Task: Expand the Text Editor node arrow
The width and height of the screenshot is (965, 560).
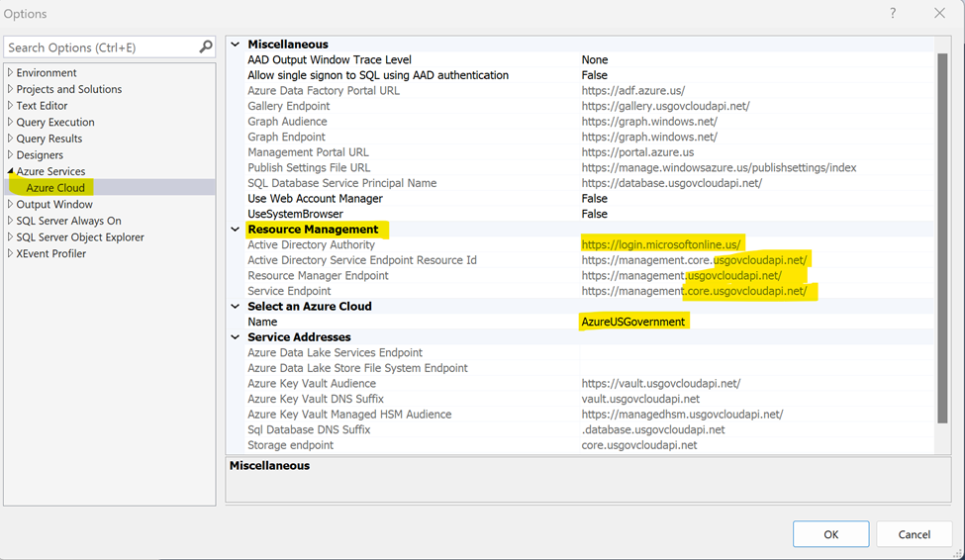Action: point(10,105)
